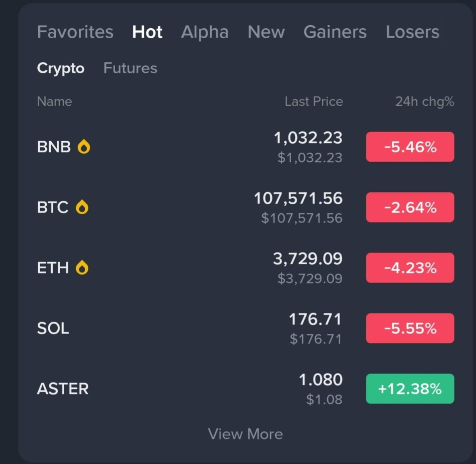Screen dimensions: 476x464
Task: Click the green ASTER +12.38% badge
Action: (x=410, y=389)
